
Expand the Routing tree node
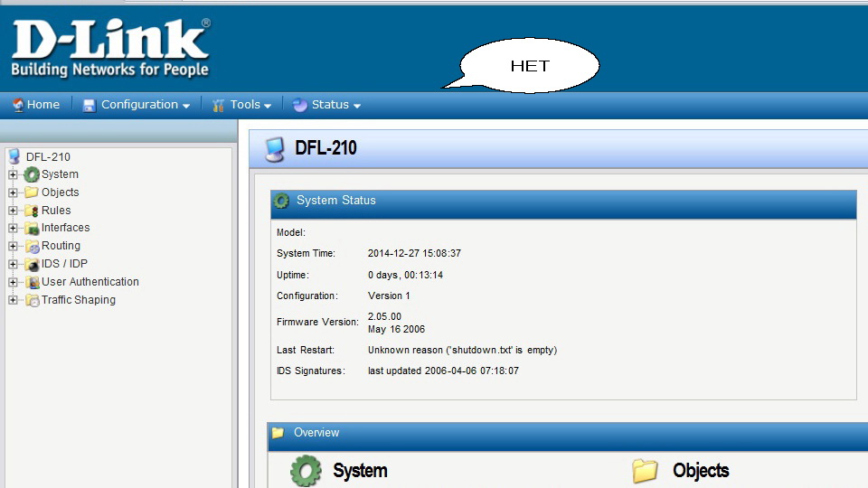[13, 246]
